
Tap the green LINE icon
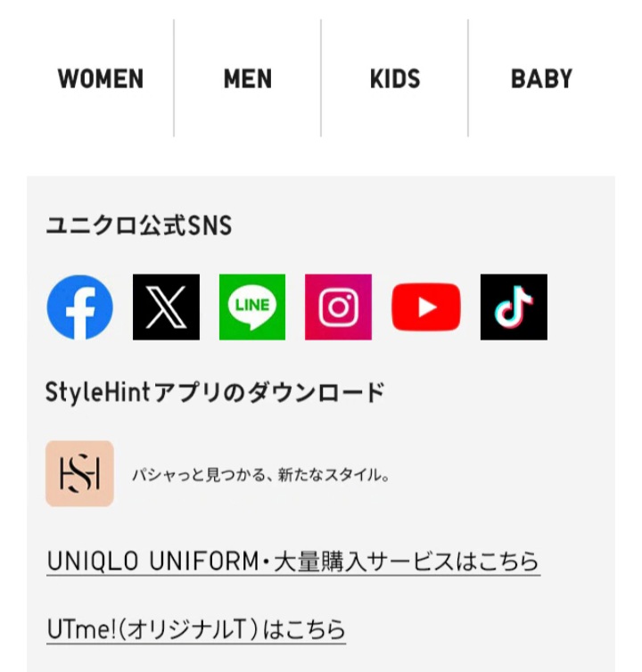(252, 307)
